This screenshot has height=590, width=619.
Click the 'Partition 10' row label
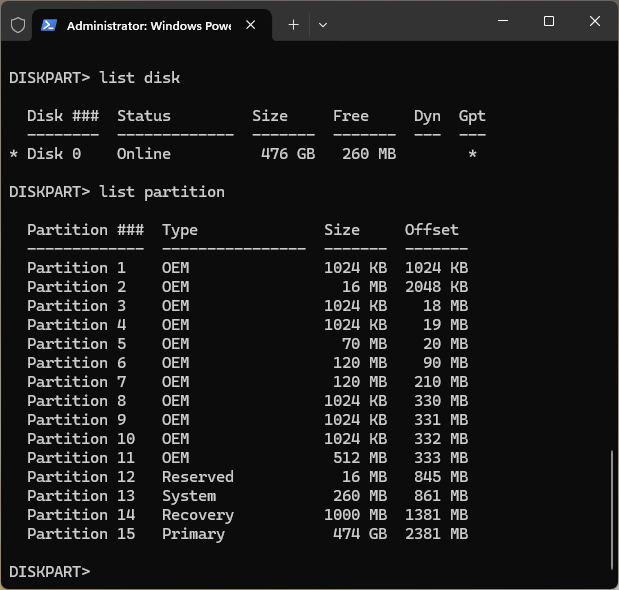(81, 439)
